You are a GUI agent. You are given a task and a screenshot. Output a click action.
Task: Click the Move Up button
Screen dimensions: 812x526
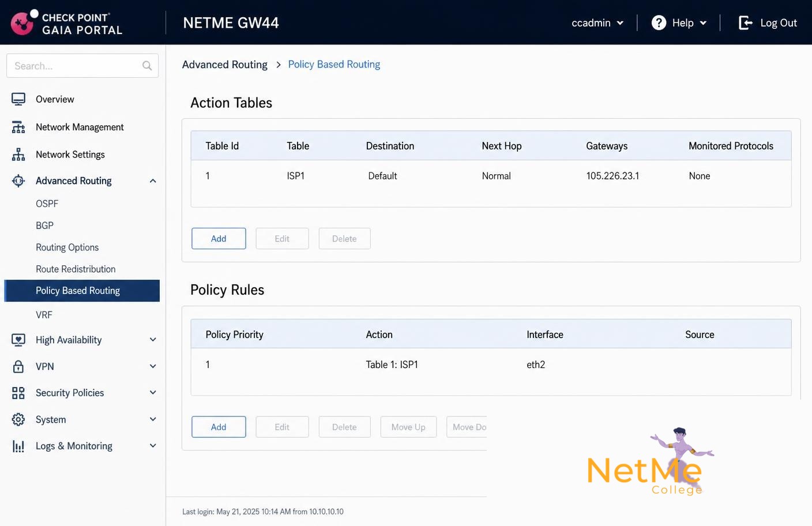[408, 427]
